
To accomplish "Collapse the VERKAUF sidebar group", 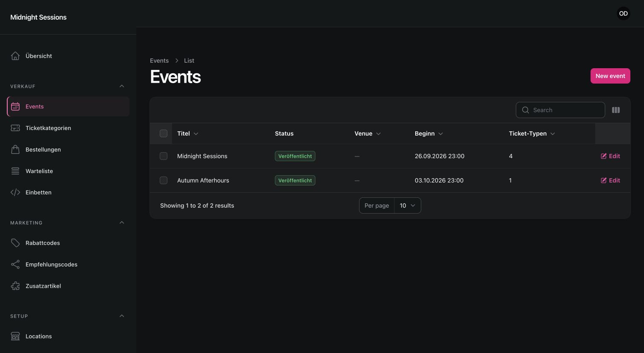I will (x=122, y=86).
